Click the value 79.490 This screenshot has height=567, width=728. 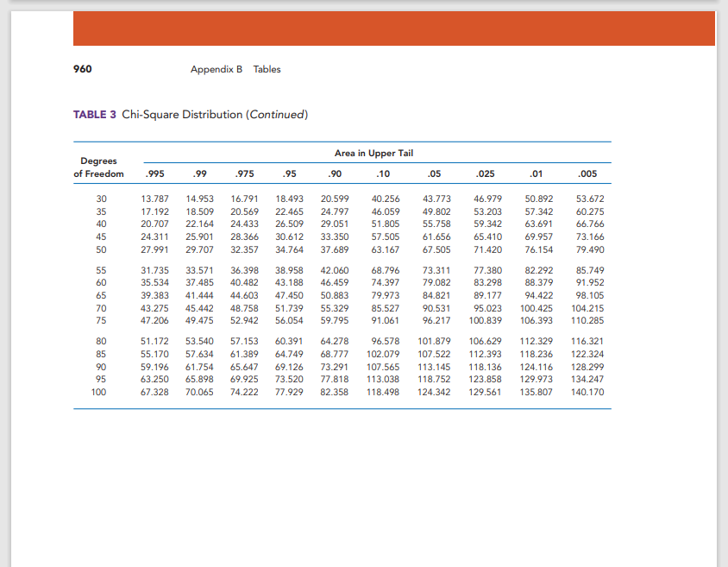[x=590, y=249]
